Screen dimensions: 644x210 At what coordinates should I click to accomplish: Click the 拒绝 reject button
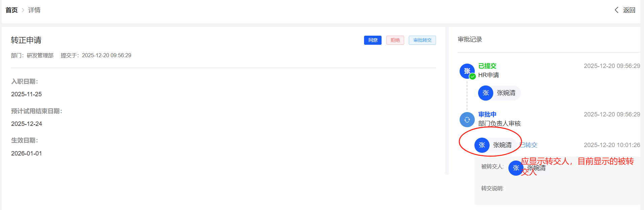(395, 40)
